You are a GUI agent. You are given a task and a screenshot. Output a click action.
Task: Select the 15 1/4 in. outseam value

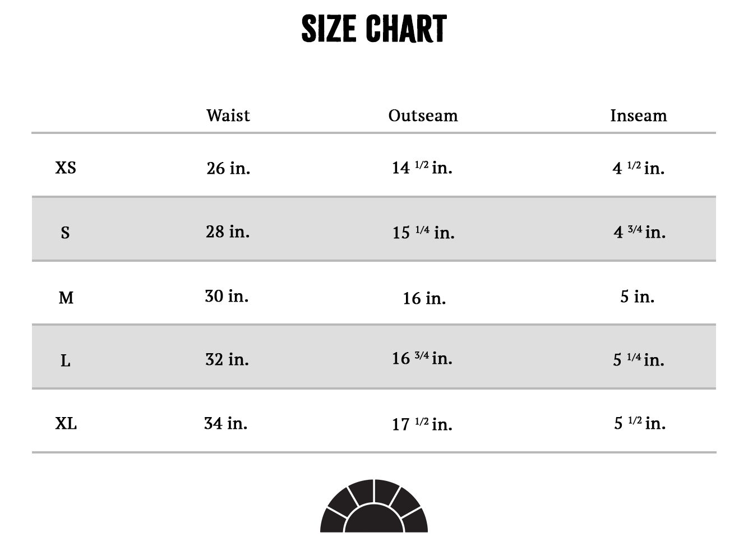(x=423, y=232)
